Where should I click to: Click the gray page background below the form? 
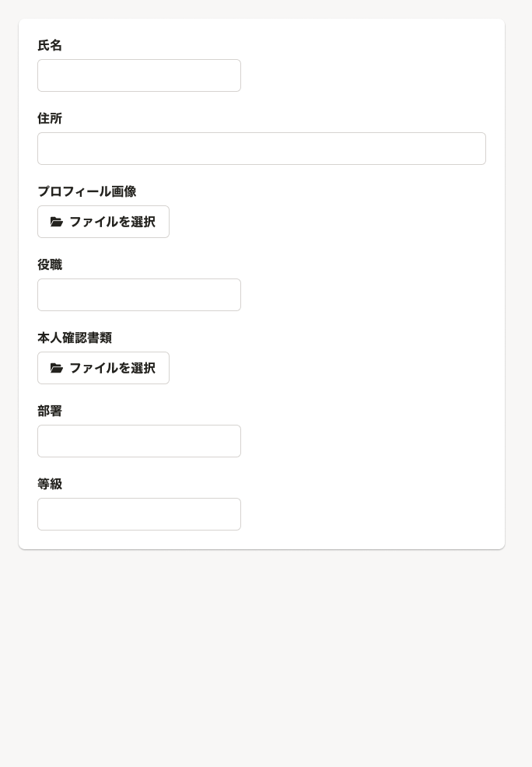[264, 661]
